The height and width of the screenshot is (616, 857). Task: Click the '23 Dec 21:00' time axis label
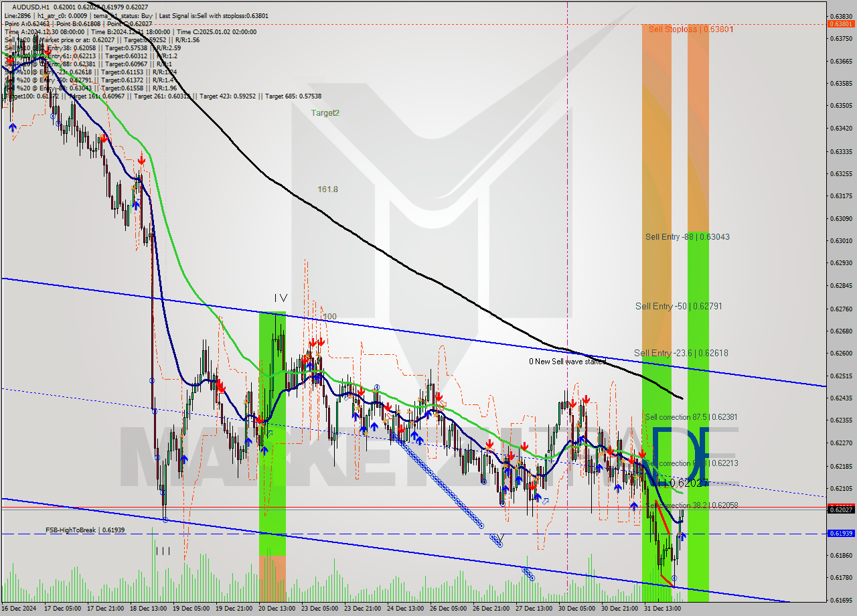(x=362, y=609)
